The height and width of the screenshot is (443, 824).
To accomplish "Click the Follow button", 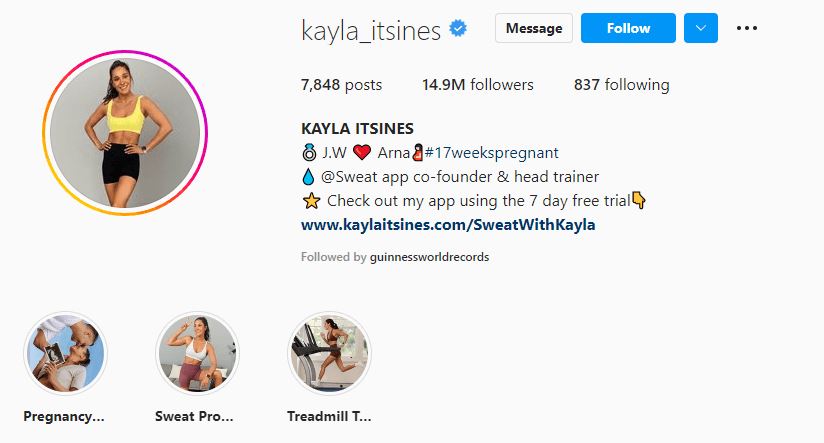I will click(x=628, y=28).
